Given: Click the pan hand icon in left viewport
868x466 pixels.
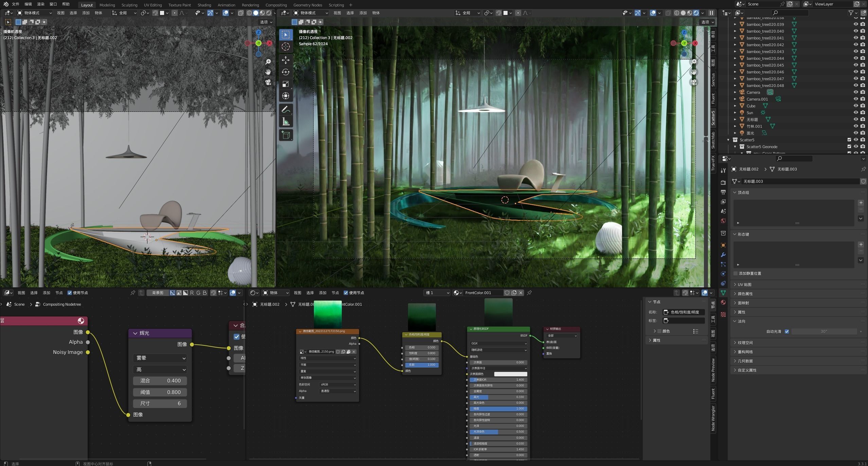Looking at the screenshot, I should (x=268, y=72).
